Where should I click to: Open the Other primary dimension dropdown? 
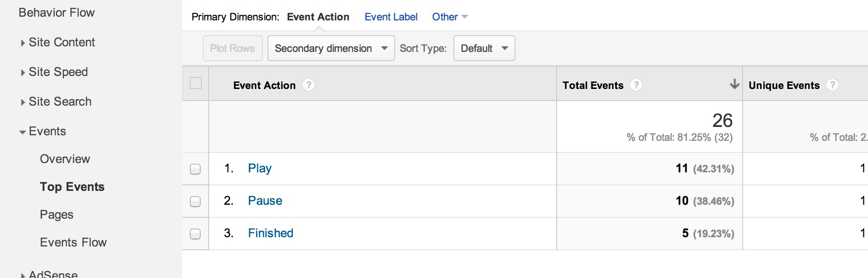pyautogui.click(x=450, y=17)
